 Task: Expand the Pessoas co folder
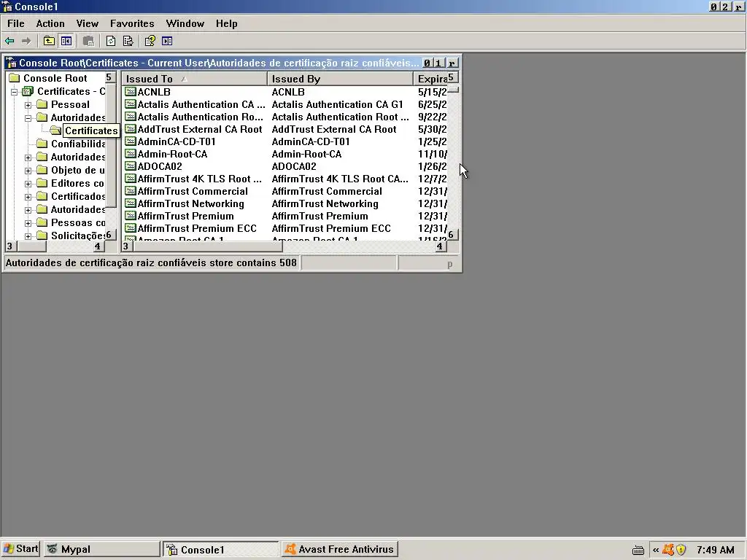pyautogui.click(x=28, y=223)
